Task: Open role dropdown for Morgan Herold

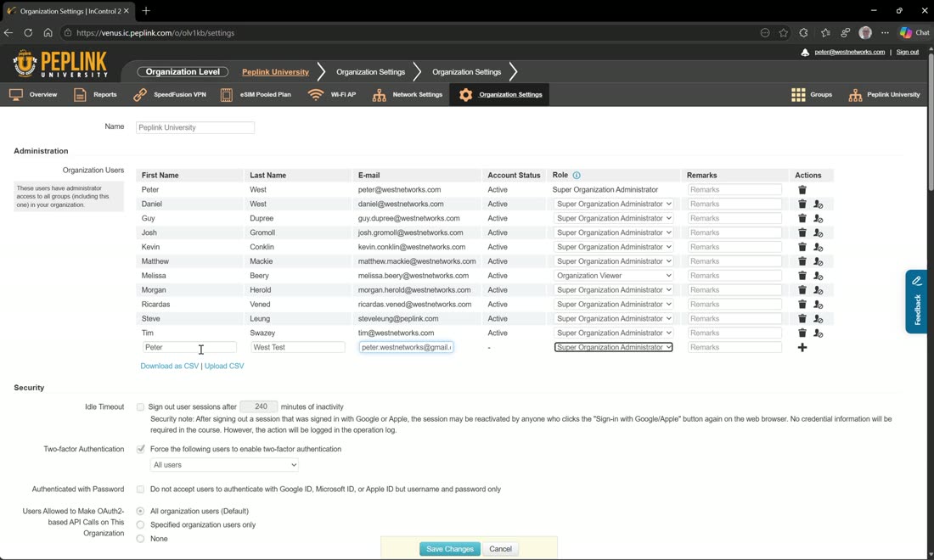Action: click(614, 290)
